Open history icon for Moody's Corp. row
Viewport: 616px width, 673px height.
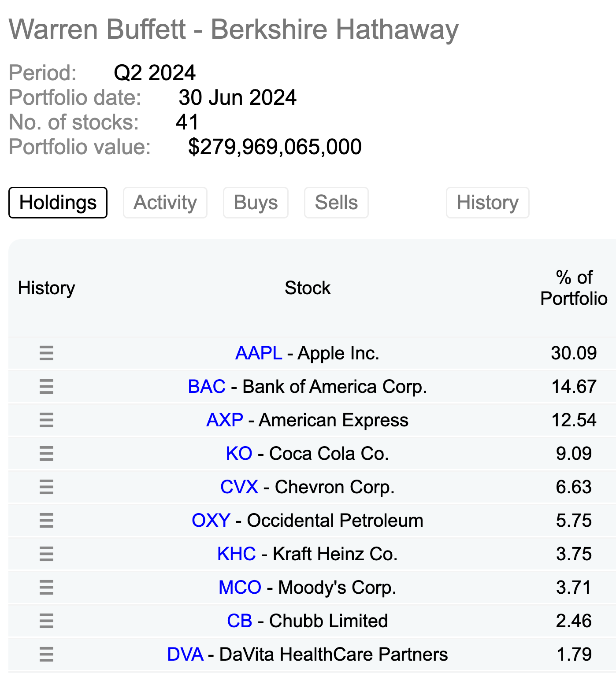[46, 588]
